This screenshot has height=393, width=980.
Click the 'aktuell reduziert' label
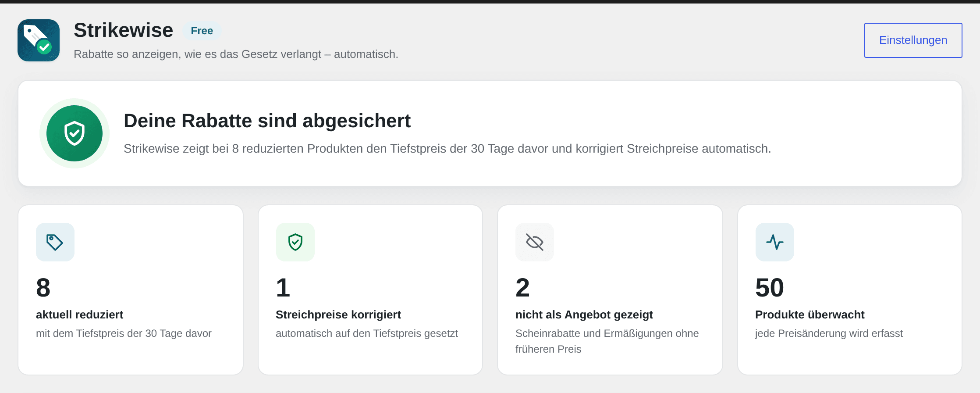[79, 314]
